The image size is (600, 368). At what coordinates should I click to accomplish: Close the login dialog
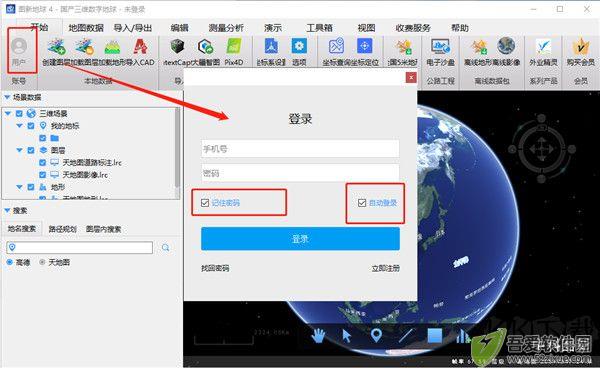[x=411, y=78]
